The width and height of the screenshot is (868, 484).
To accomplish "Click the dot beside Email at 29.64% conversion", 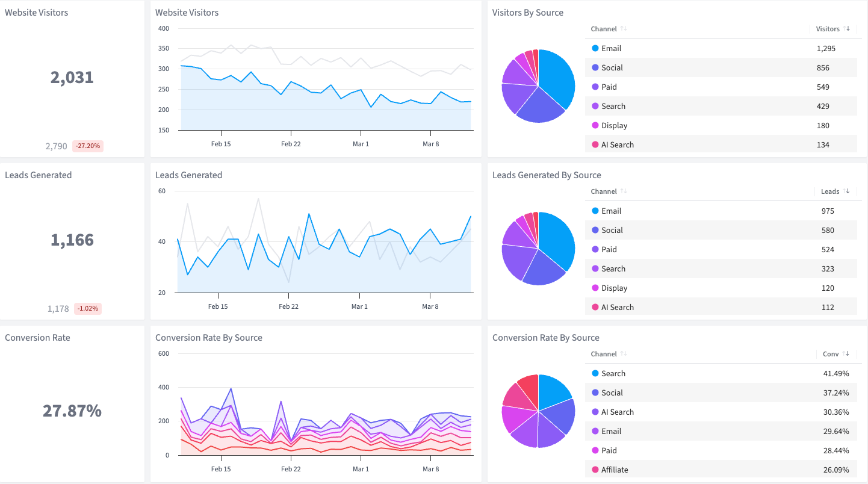I will (595, 431).
